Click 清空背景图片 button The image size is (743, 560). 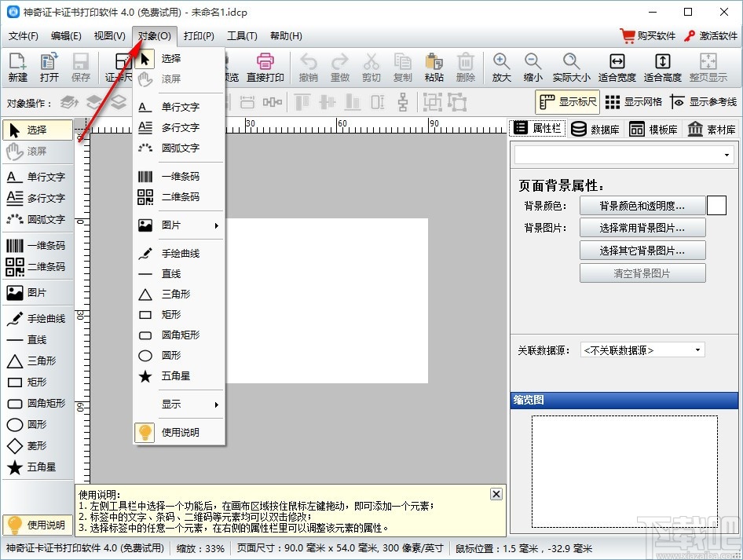click(642, 273)
